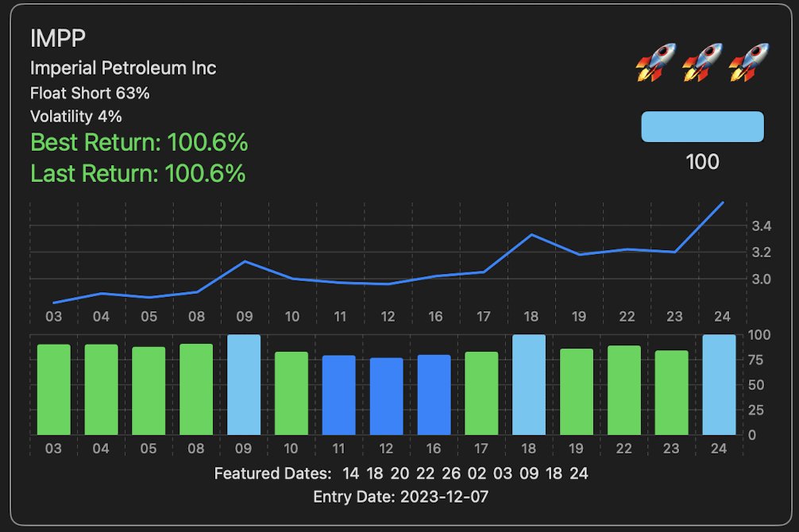Click the price line peak at date 09

click(245, 261)
